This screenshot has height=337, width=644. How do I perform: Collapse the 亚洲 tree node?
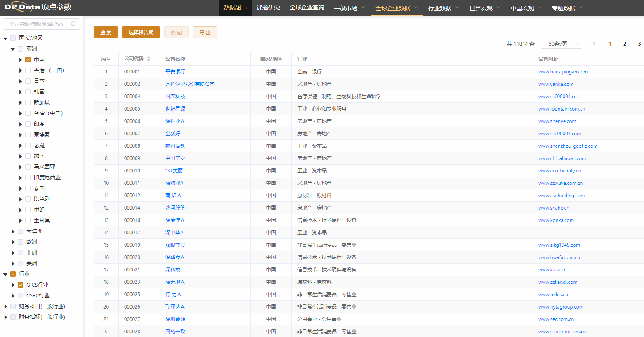[x=13, y=49]
